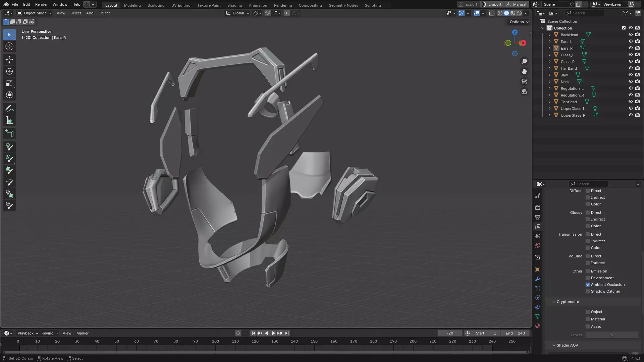Open viewport Options dropdown
The image size is (644, 362).
pos(519,22)
